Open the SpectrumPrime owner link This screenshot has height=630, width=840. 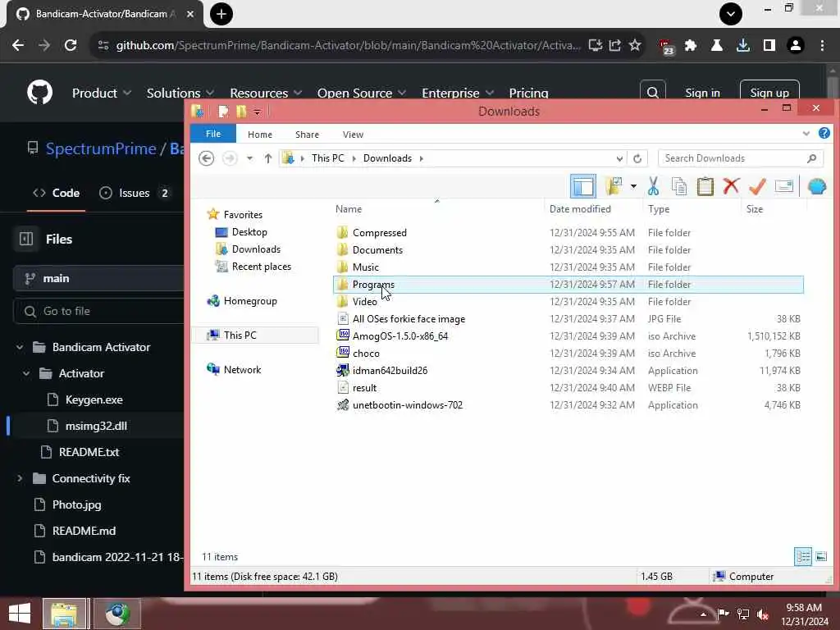[101, 148]
